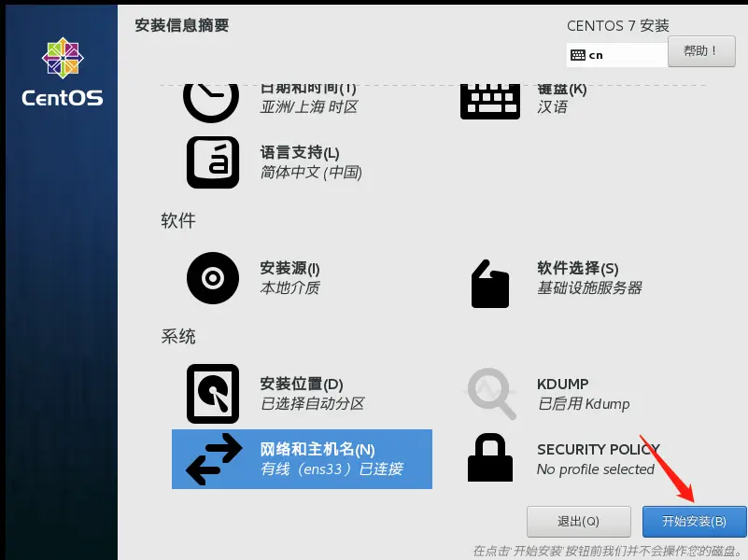
Task: Open the 语言支持(L) label
Action: click(300, 152)
